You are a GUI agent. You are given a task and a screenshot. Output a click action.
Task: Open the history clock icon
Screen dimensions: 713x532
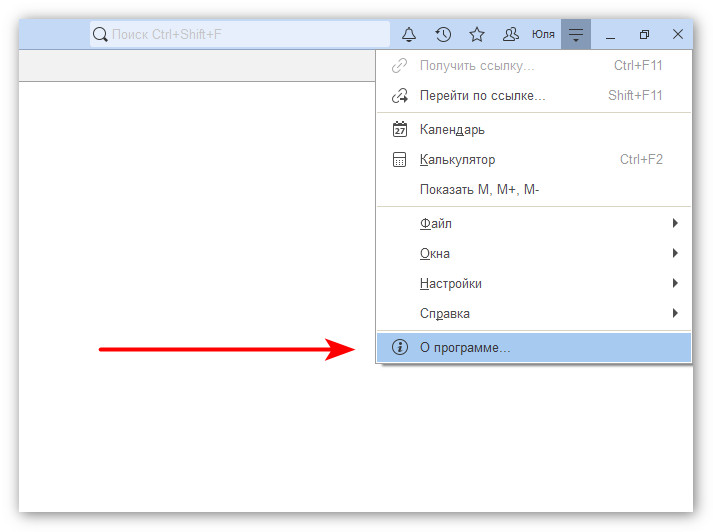(x=443, y=35)
